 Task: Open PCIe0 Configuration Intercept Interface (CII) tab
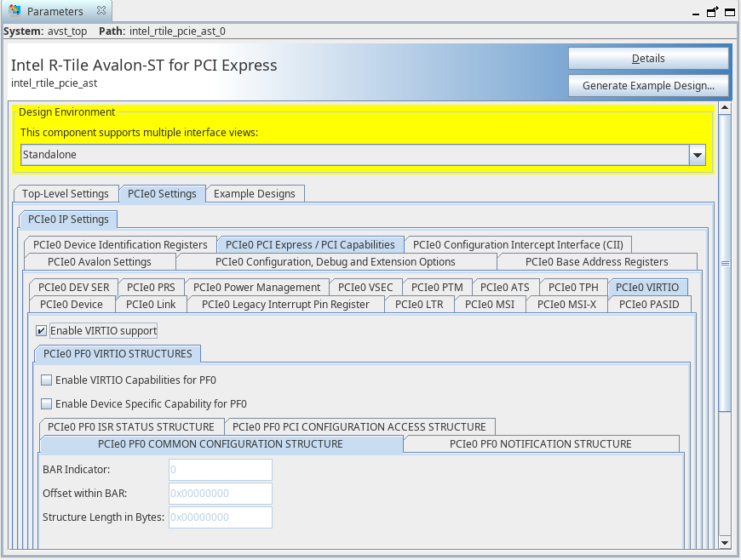pos(518,244)
